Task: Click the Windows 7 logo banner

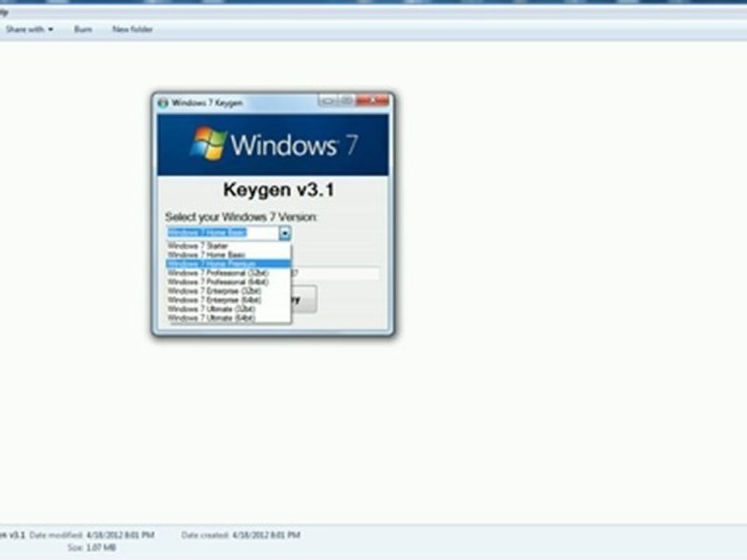Action: [273, 145]
